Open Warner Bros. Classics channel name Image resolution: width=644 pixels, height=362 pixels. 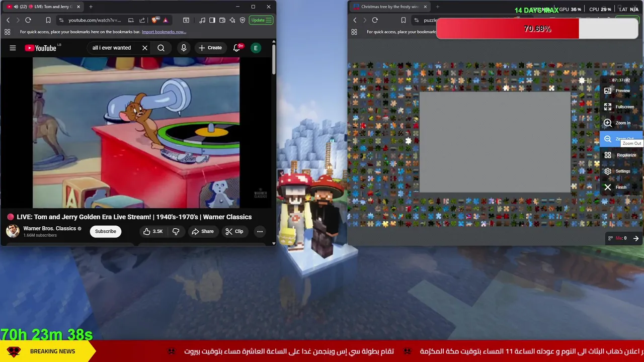[x=49, y=228]
